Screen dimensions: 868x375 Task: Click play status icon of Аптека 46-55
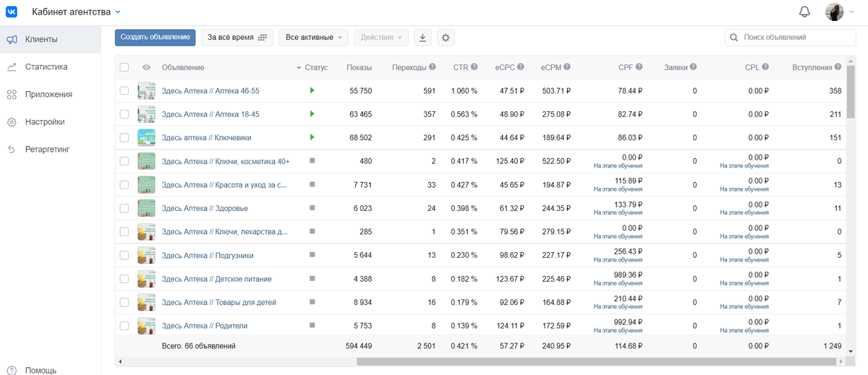click(x=312, y=90)
